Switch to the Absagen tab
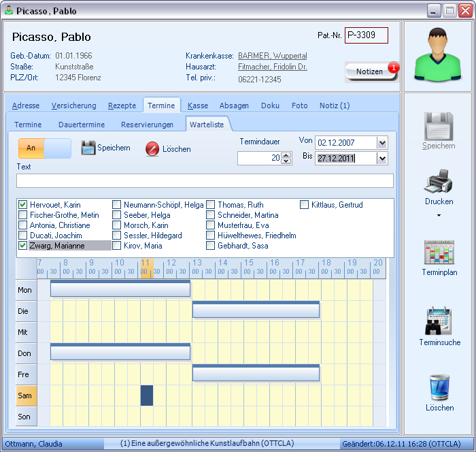 click(234, 106)
